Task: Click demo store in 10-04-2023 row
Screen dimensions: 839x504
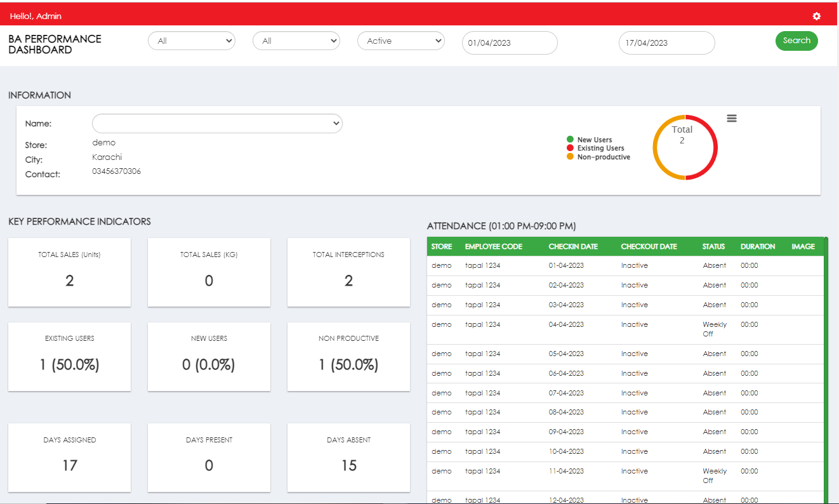Action: 441,451
